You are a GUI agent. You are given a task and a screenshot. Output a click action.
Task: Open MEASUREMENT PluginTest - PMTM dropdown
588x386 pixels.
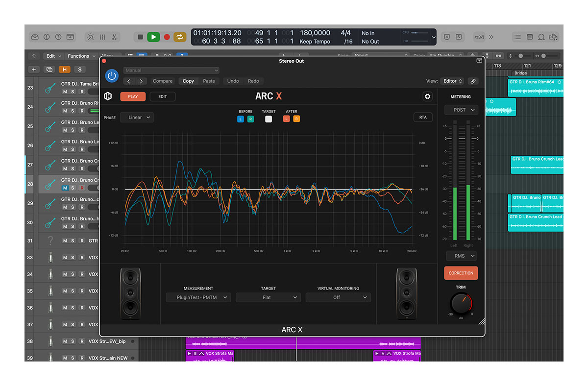point(198,297)
